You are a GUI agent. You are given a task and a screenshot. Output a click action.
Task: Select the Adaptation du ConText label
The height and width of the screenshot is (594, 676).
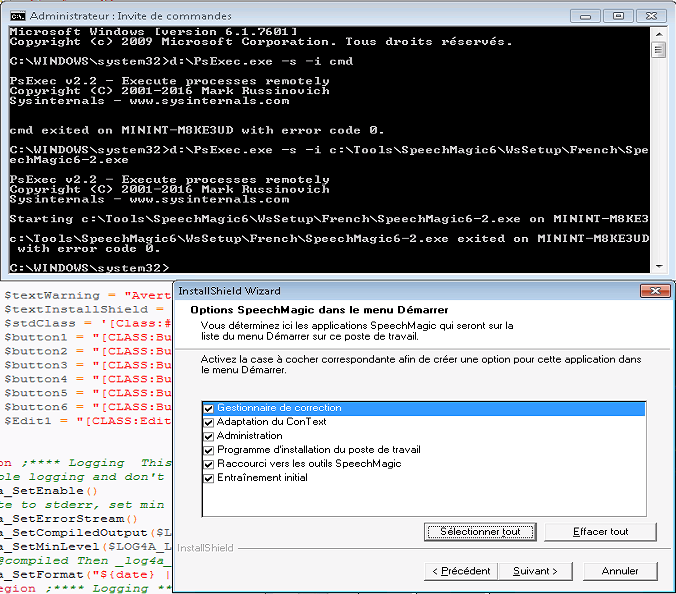pos(272,422)
